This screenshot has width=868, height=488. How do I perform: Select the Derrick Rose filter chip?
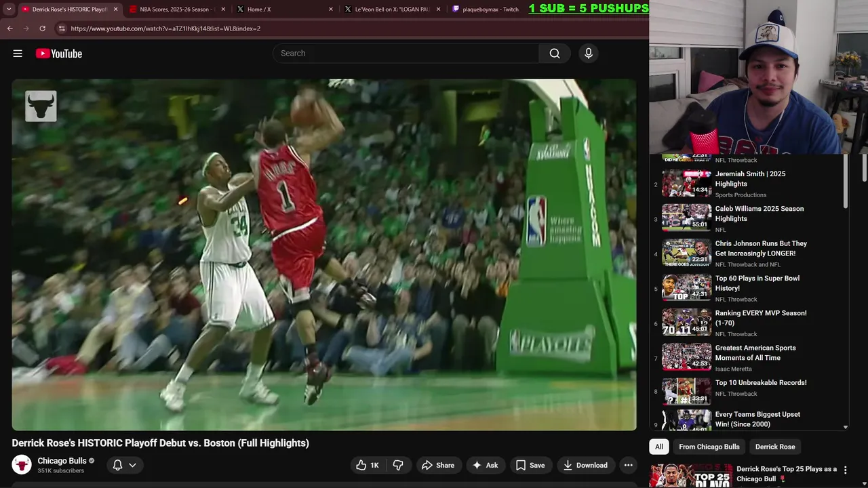pos(775,447)
